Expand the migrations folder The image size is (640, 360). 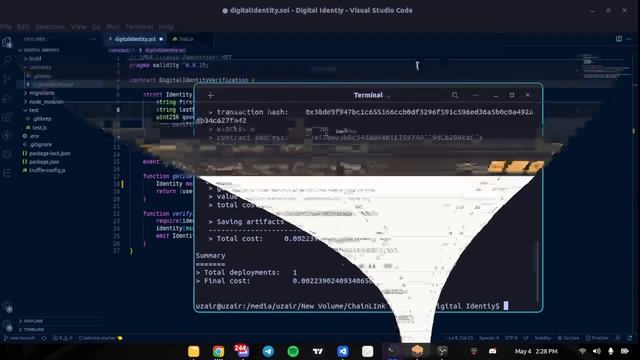coord(41,93)
